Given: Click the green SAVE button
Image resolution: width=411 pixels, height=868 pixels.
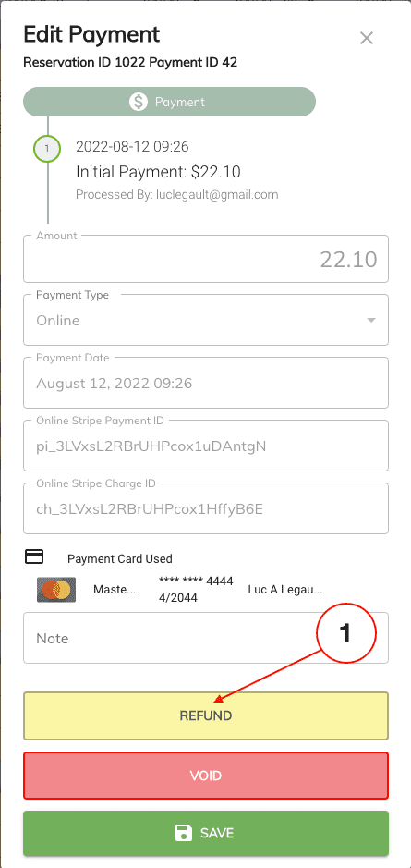Looking at the screenshot, I should point(206,833).
